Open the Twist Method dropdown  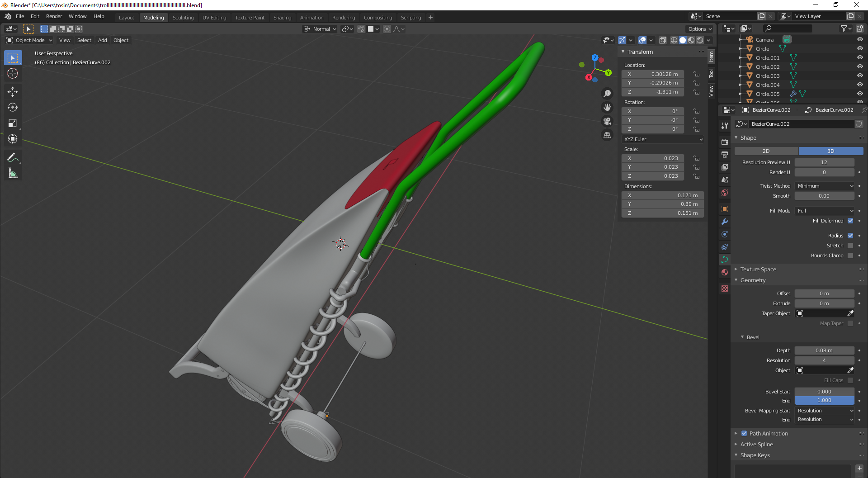825,185
